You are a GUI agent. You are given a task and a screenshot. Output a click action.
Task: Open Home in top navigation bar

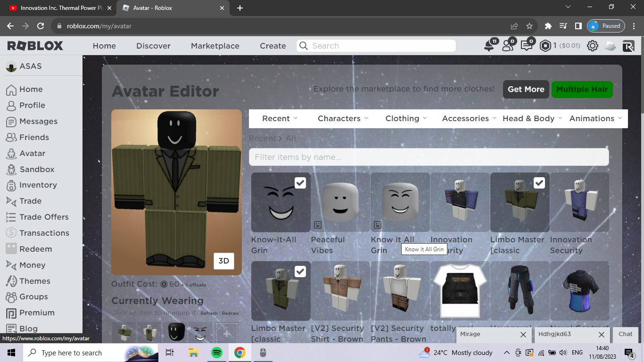[x=104, y=46]
